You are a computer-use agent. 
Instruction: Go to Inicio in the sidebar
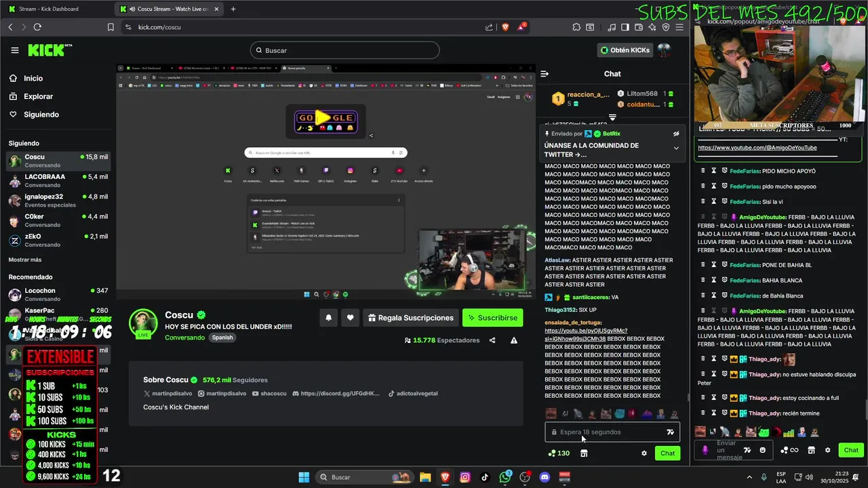[33, 79]
